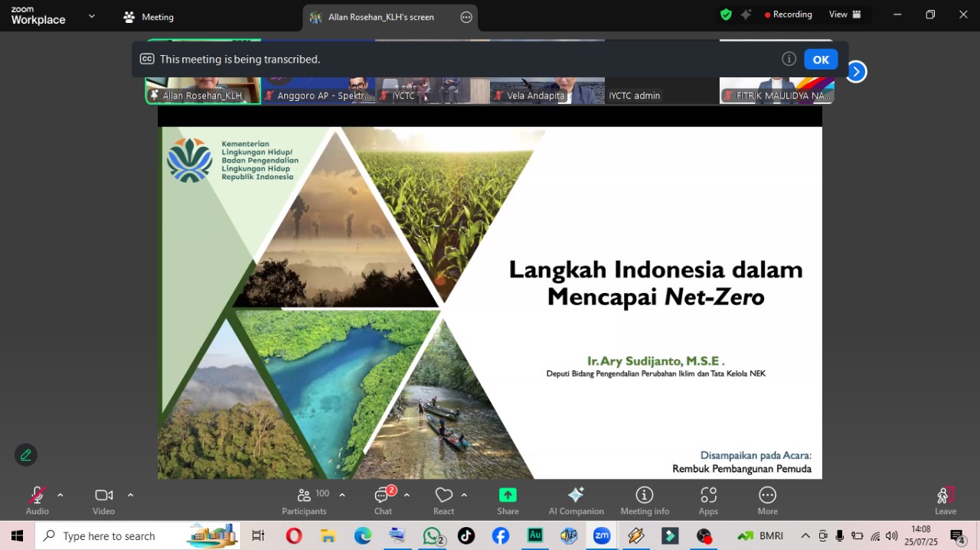The height and width of the screenshot is (550, 980).
Task: Open the View layout menu
Action: (845, 15)
